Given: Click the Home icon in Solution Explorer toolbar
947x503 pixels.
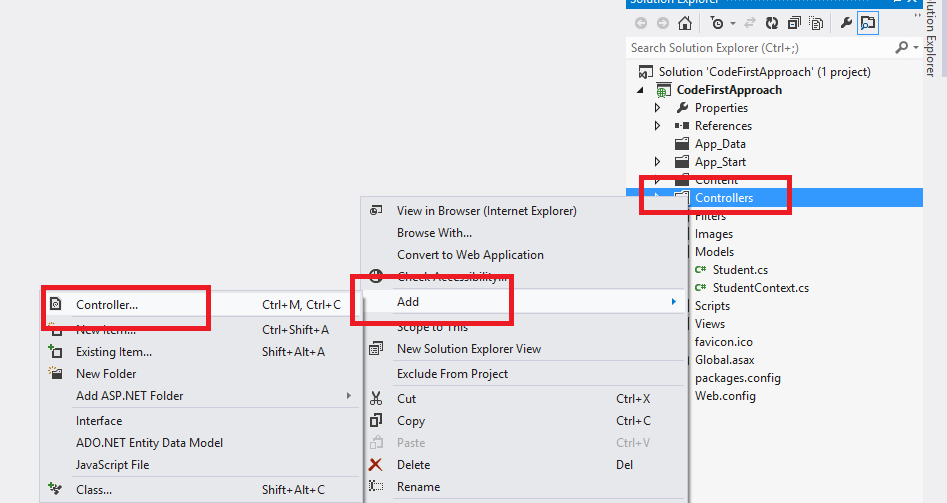Looking at the screenshot, I should (685, 23).
